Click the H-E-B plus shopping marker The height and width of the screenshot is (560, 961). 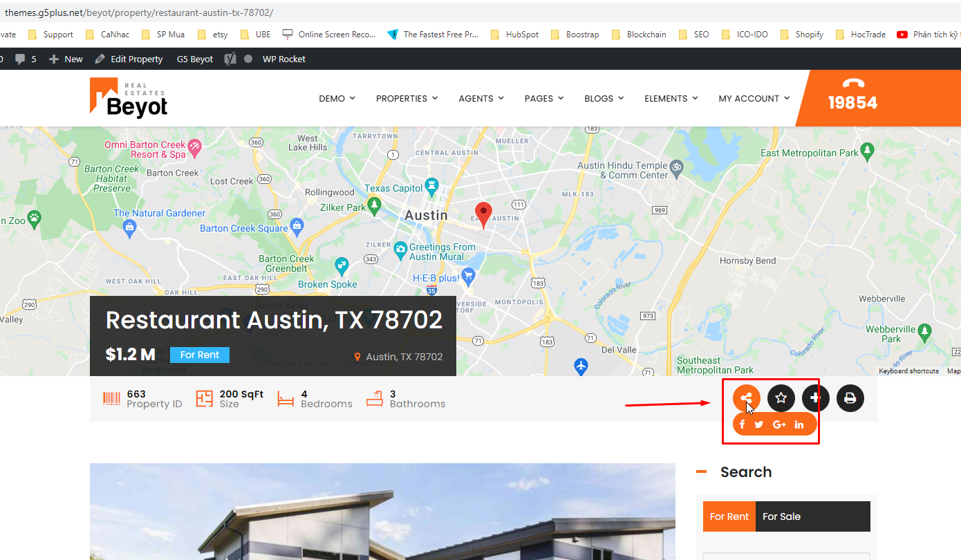(468, 278)
